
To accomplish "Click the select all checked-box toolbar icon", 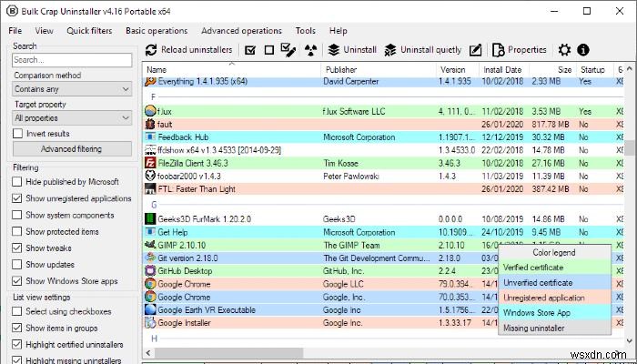I will click(x=250, y=50).
